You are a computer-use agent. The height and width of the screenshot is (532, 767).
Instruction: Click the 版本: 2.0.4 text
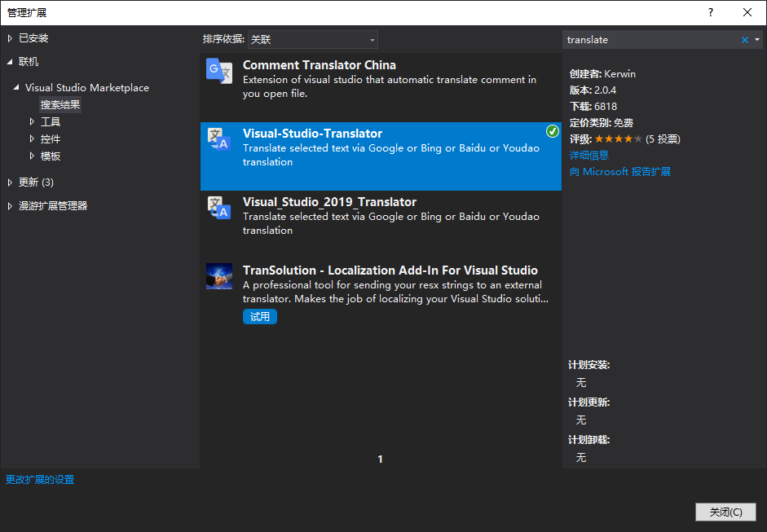(x=593, y=90)
